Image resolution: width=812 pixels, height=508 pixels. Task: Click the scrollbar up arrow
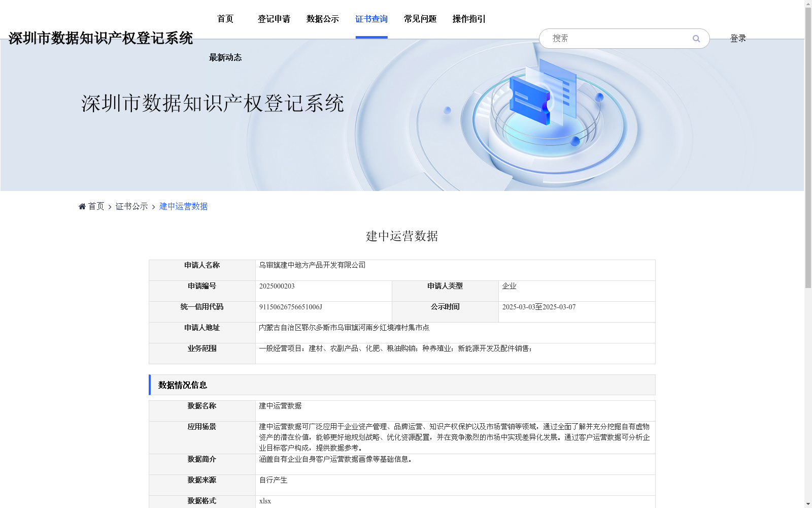[x=808, y=4]
